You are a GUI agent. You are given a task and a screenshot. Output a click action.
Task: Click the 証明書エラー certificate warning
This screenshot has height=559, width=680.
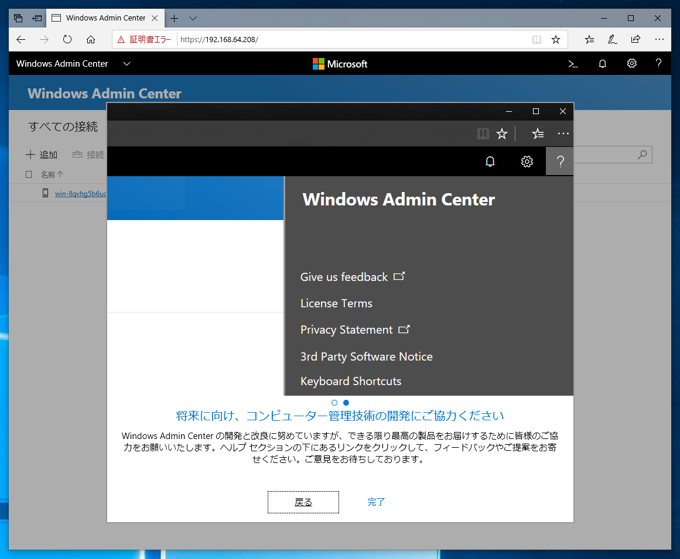point(145,39)
